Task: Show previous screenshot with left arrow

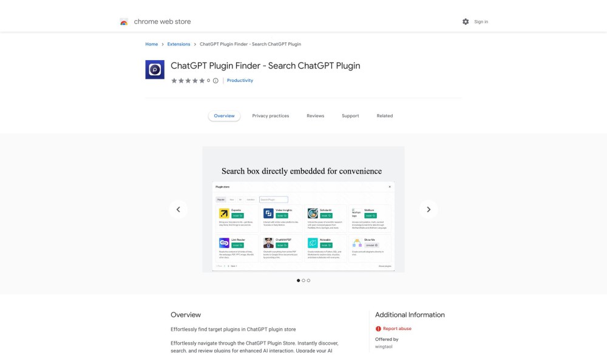Action: click(x=178, y=209)
